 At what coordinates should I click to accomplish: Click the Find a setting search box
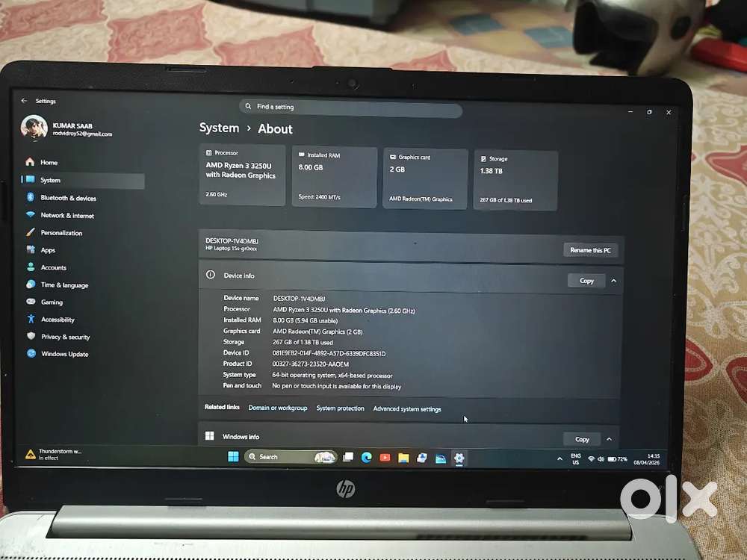click(x=351, y=108)
